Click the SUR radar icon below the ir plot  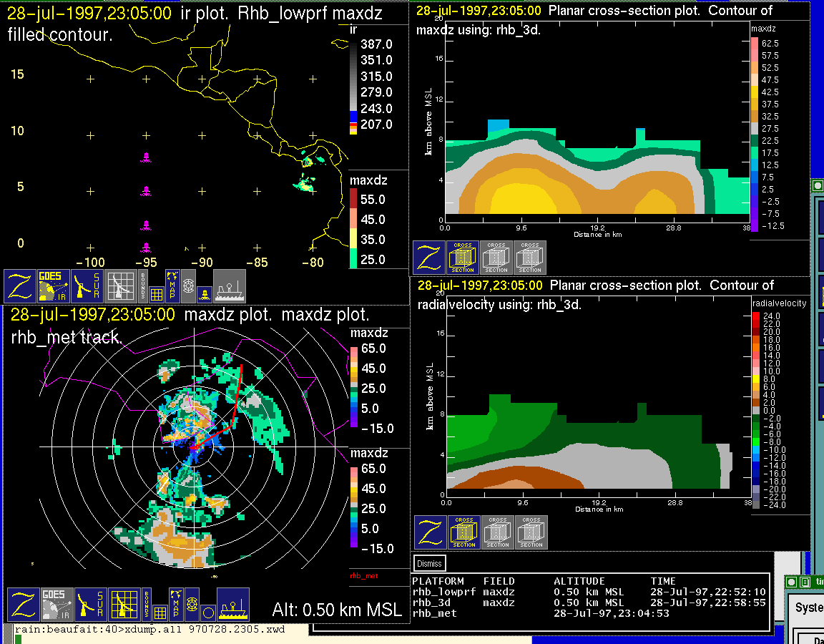[87, 286]
